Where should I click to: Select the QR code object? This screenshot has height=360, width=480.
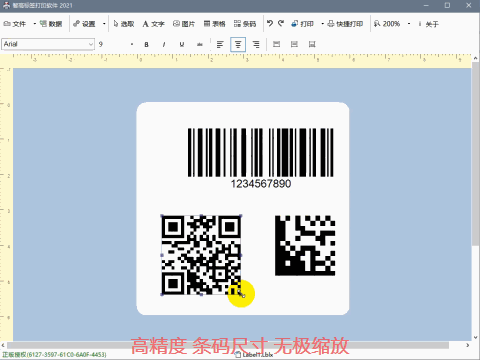pyautogui.click(x=201, y=255)
